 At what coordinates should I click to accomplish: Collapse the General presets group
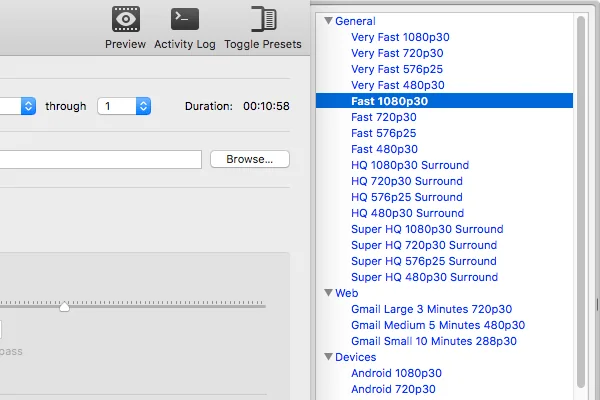pyautogui.click(x=328, y=21)
